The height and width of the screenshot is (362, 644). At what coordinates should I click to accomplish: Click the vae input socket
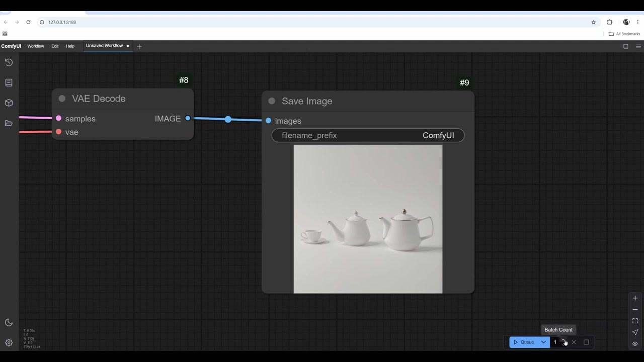[x=59, y=132]
